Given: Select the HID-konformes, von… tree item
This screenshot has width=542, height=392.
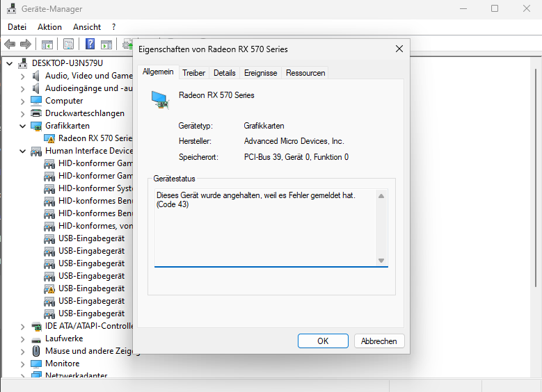Looking at the screenshot, I should click(x=96, y=226).
